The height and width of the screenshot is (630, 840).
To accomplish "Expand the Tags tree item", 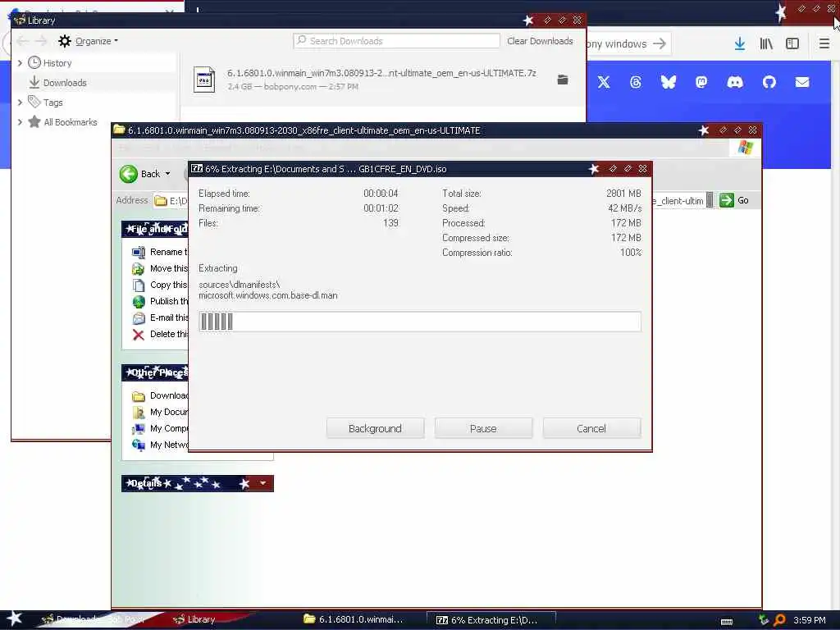I will [20, 102].
